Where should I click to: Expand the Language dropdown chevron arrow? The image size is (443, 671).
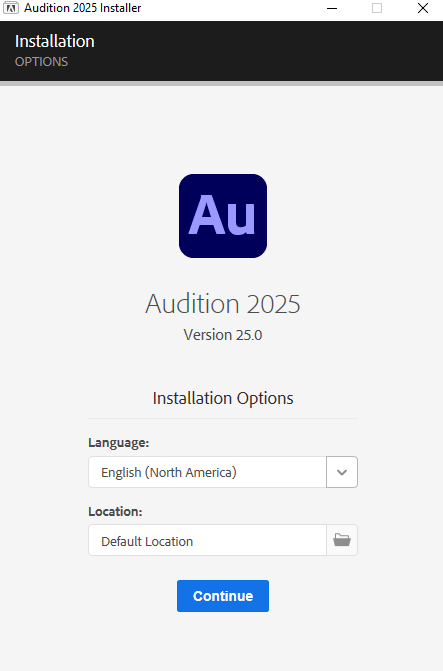click(x=342, y=472)
